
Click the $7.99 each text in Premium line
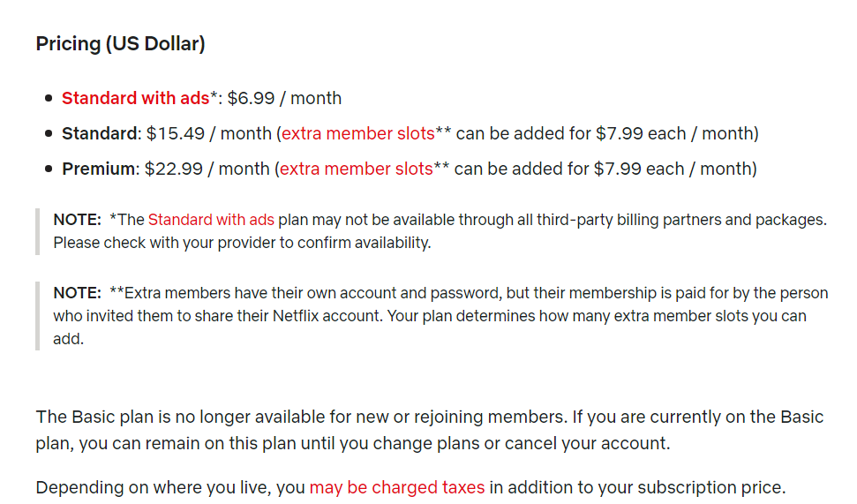[x=639, y=169]
